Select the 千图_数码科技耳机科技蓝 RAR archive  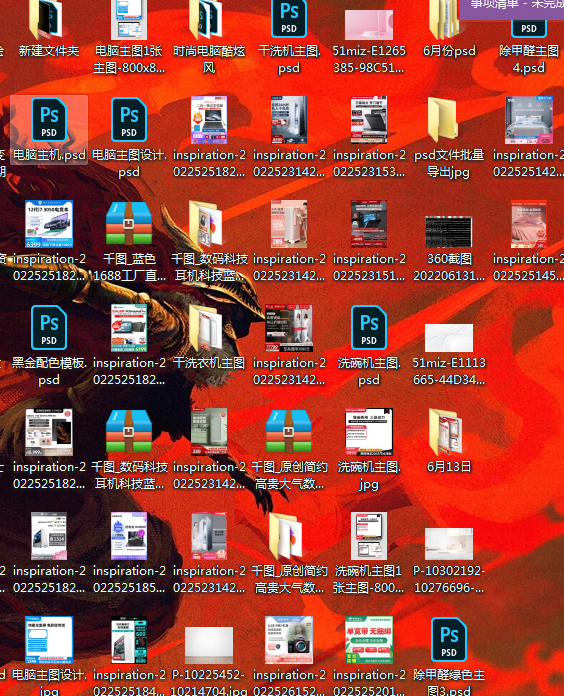(x=129, y=431)
